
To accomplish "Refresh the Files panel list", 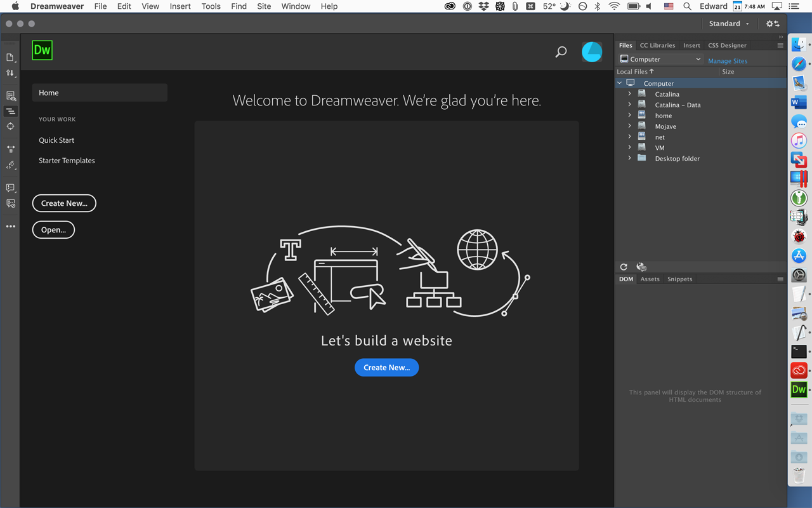I will (x=624, y=267).
